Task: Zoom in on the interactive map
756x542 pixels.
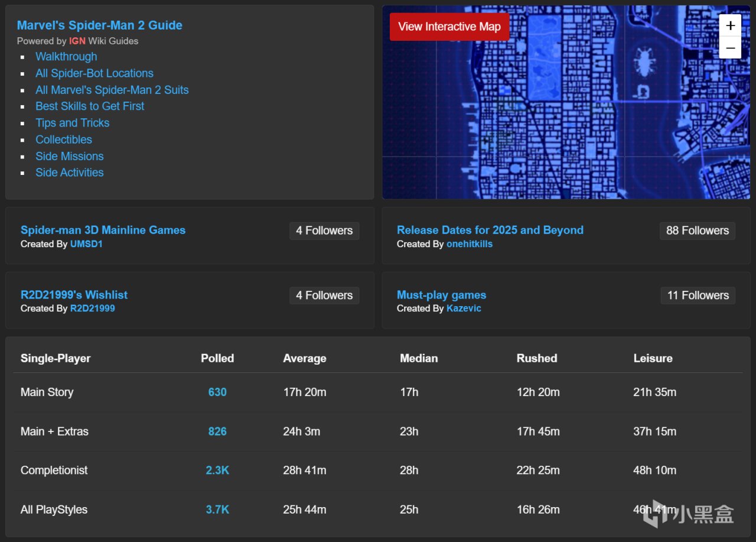Action: pyautogui.click(x=730, y=25)
